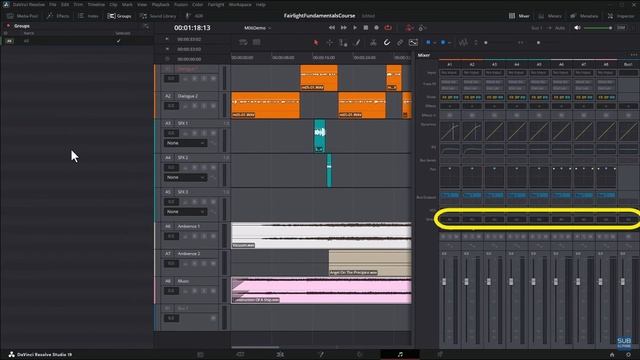Click the record transport button
Screen dimensions: 640x360
pos(376,28)
